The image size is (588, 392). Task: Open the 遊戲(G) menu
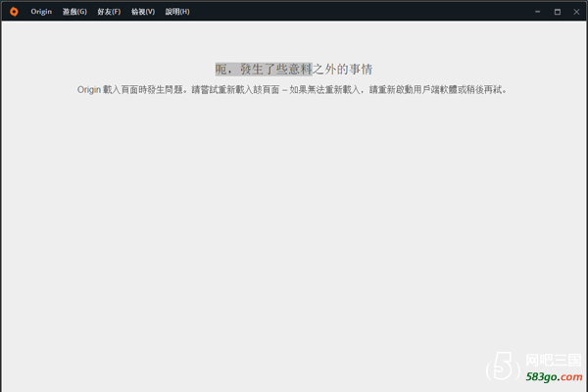pos(74,12)
